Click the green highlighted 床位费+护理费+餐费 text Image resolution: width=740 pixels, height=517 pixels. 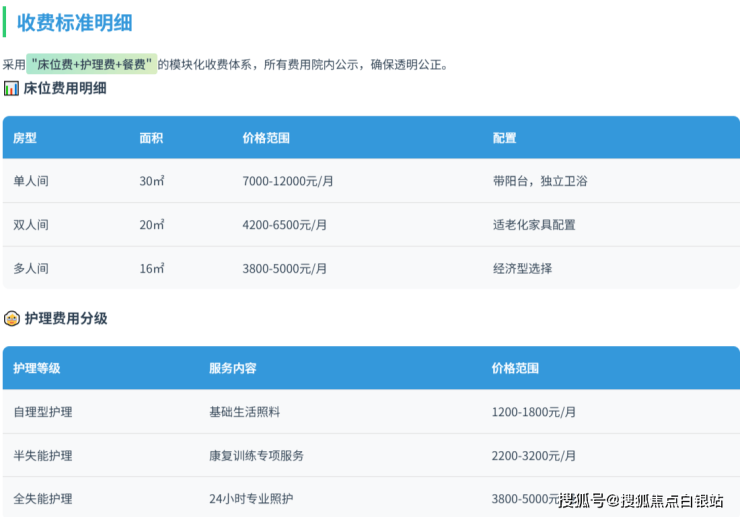pyautogui.click(x=92, y=64)
